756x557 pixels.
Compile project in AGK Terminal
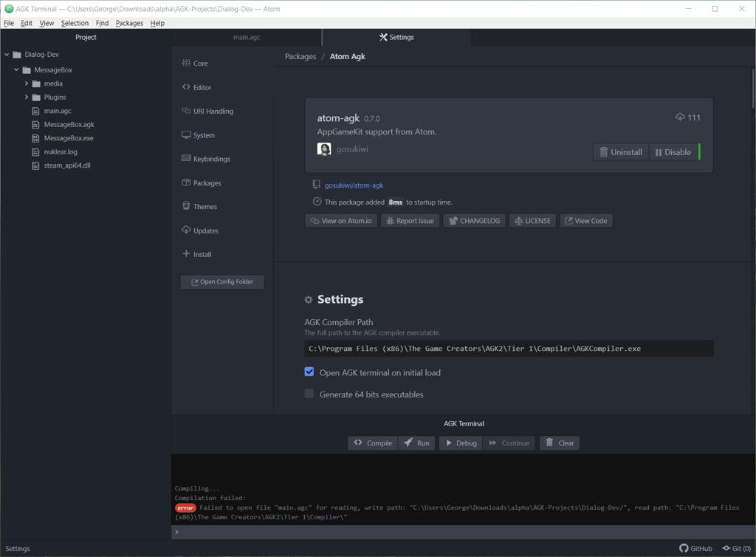coord(373,442)
